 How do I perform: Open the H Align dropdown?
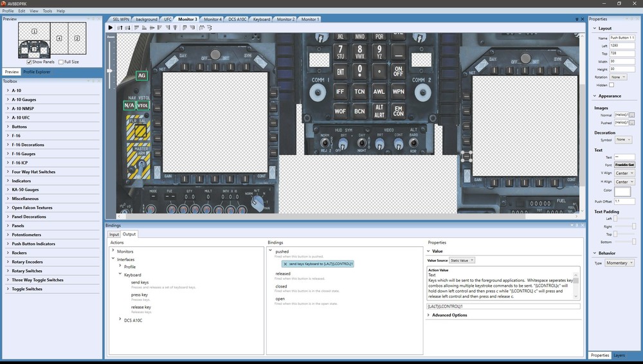(x=624, y=182)
